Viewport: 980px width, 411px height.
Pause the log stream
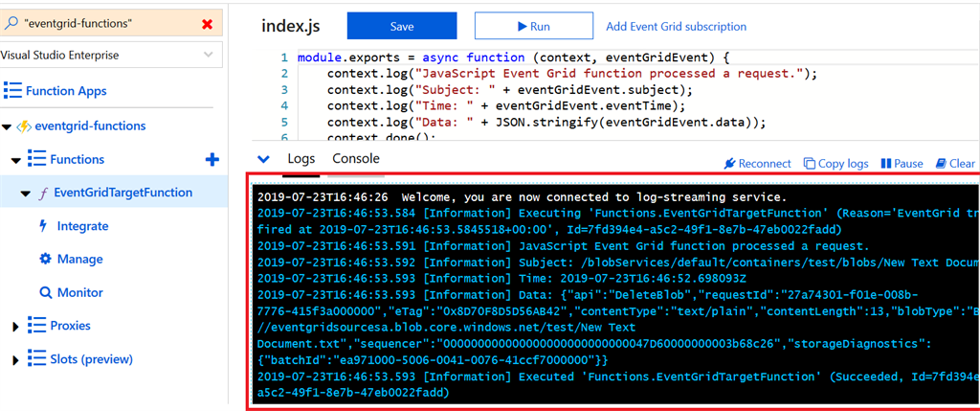tap(902, 164)
